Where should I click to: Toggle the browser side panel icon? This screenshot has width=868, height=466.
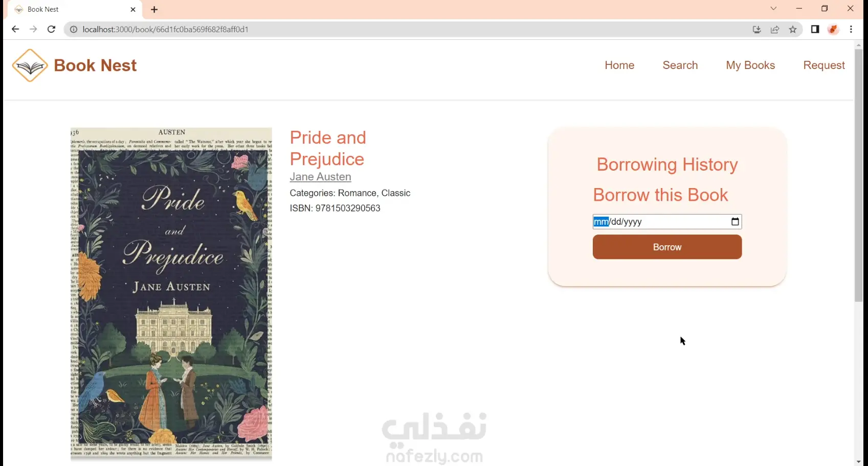pyautogui.click(x=815, y=29)
